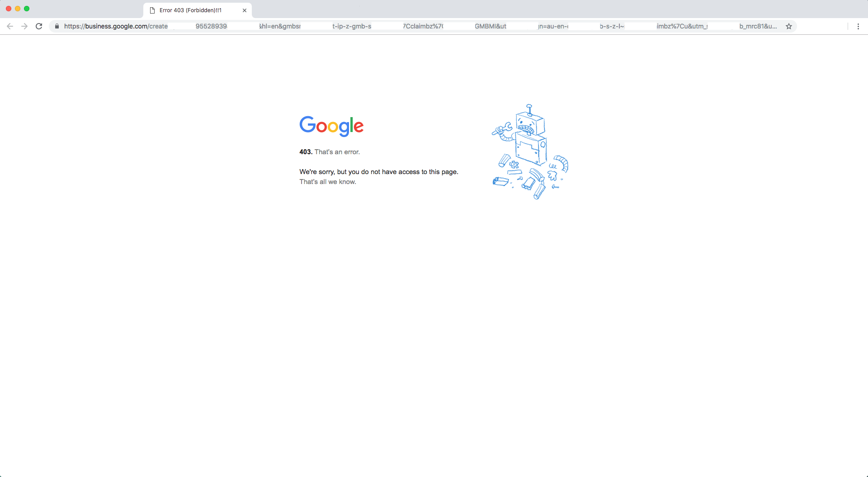Viewport: 868px width, 477px height.
Task: Click the "That's an error." text
Action: [x=337, y=152]
